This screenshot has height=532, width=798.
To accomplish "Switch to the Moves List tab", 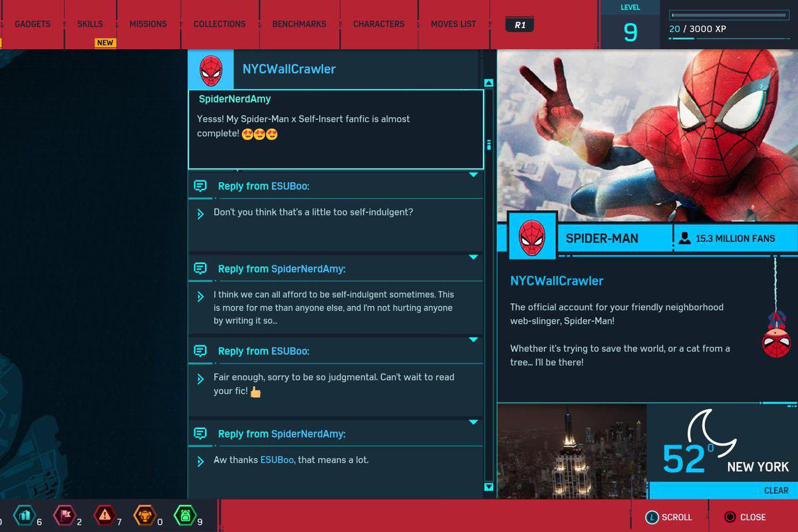I will 454,24.
